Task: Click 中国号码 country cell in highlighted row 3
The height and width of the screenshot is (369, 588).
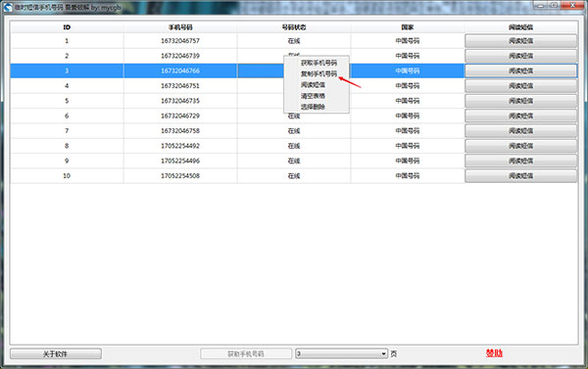Action: [408, 70]
